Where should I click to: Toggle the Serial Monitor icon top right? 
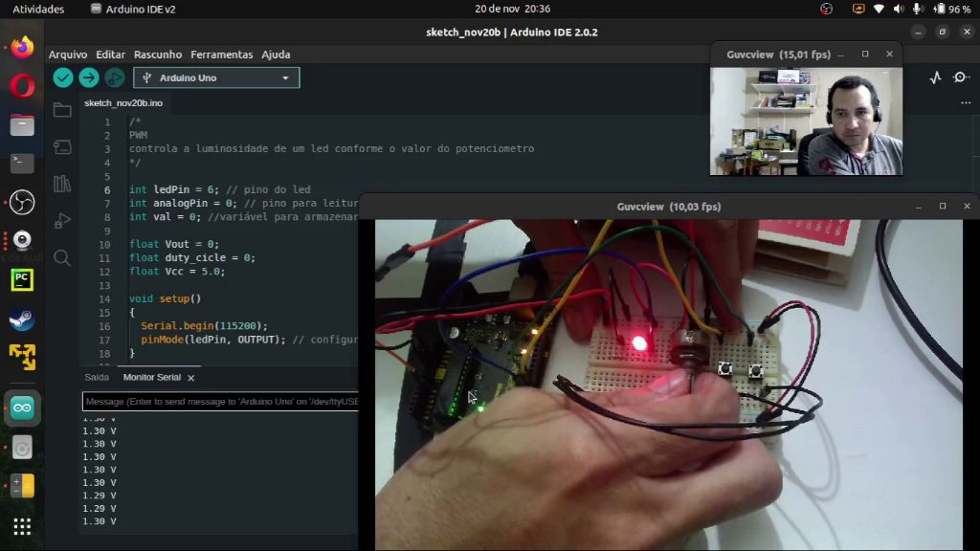click(x=961, y=77)
